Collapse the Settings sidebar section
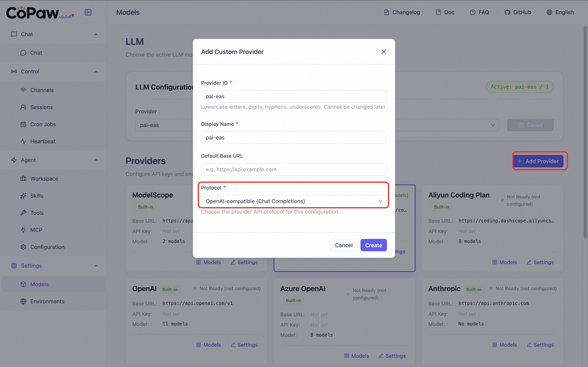This screenshot has height=367, width=588. tap(96, 266)
